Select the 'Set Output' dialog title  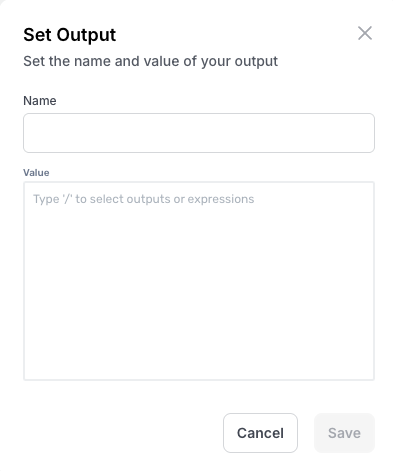point(69,35)
